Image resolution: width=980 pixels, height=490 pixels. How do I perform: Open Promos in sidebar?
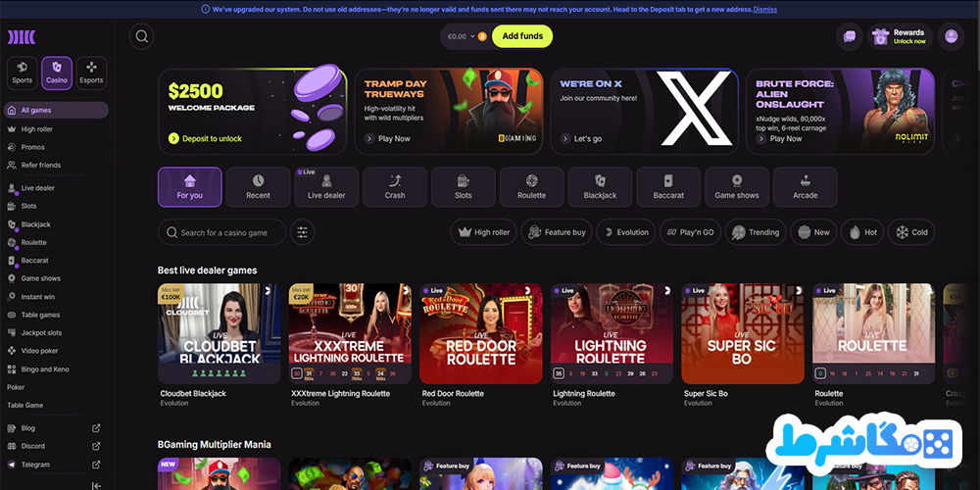[x=56, y=147]
